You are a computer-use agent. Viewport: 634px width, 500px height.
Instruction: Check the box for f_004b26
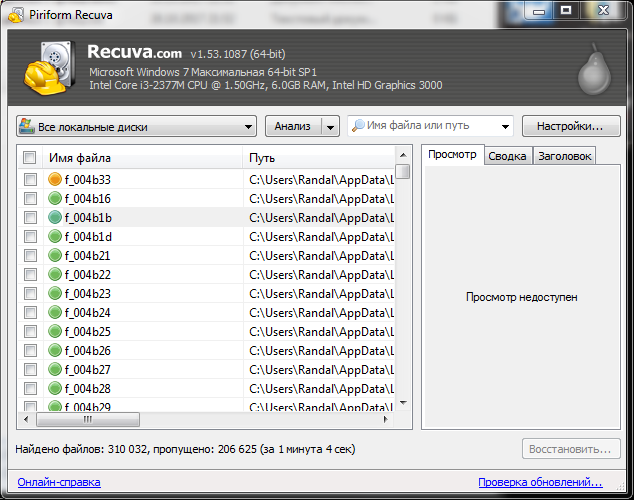30,350
